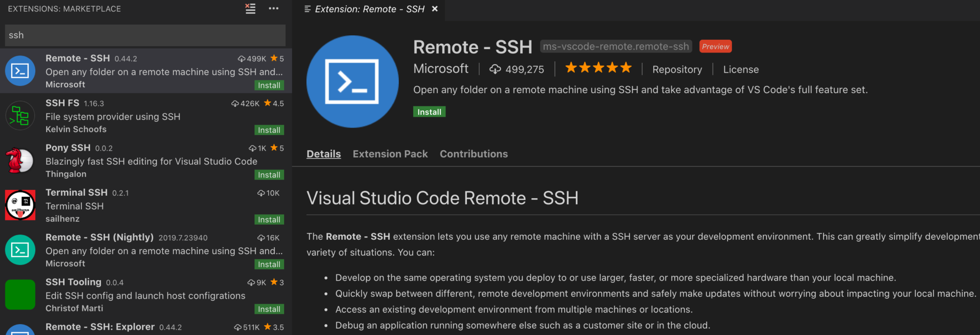Install Pony SSH extension
Image resolution: width=980 pixels, height=335 pixels.
click(269, 175)
